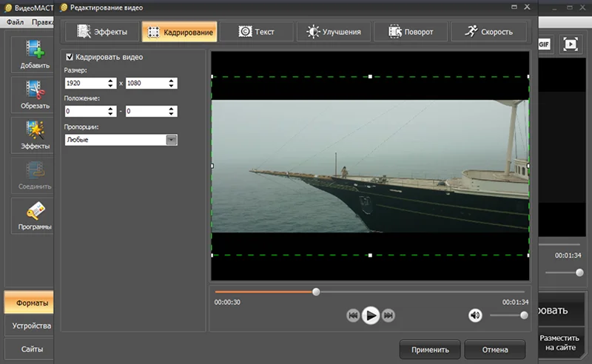
Task: Open the Правка menu
Action: 42,22
